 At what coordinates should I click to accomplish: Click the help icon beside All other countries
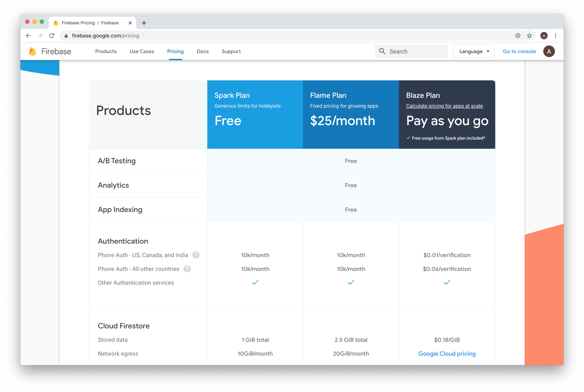(x=187, y=269)
